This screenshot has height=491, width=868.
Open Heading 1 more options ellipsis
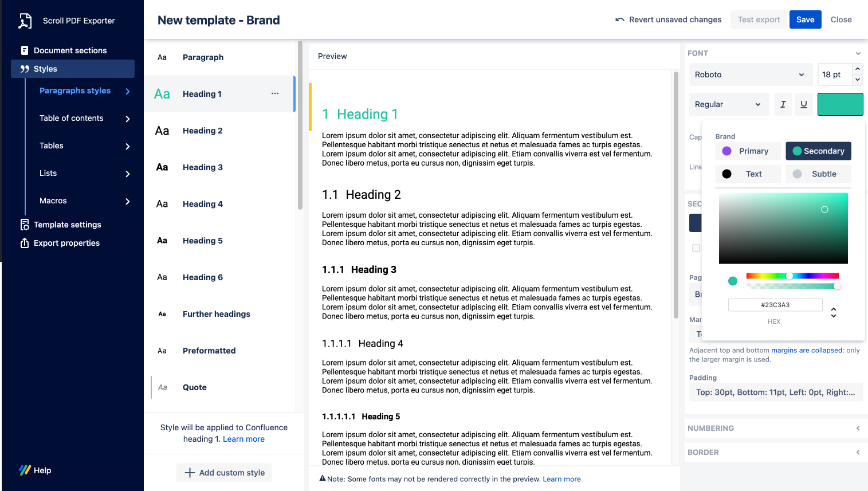pos(275,93)
